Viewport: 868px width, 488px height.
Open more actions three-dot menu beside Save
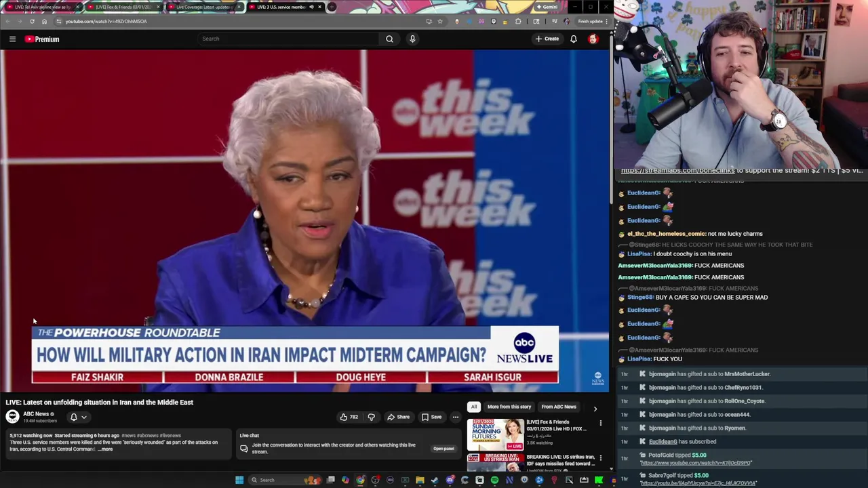pos(456,417)
